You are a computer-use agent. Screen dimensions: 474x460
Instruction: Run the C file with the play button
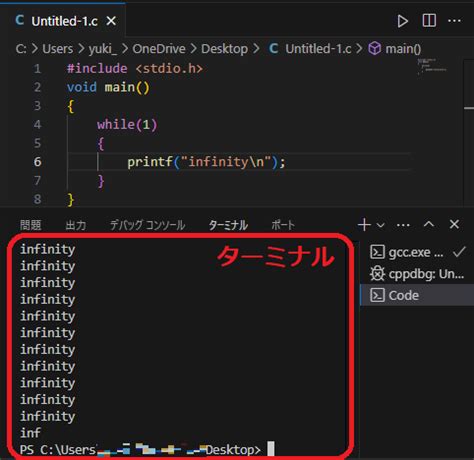click(x=402, y=21)
